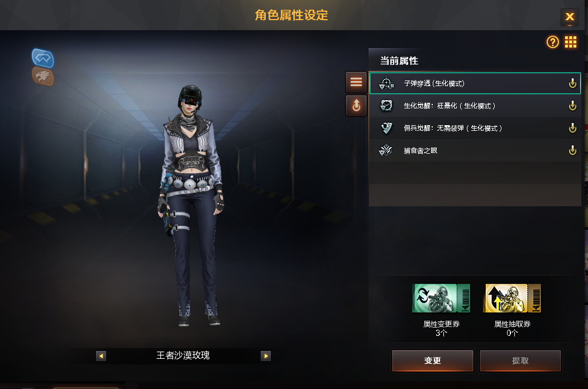Click the 捕食者之眼 attribute icon
588x389 pixels.
click(385, 150)
